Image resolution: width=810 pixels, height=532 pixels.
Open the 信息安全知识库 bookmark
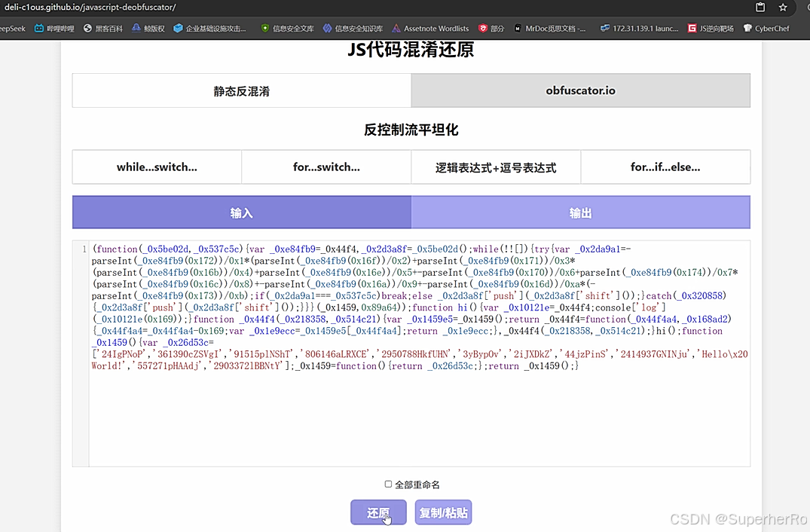point(353,29)
